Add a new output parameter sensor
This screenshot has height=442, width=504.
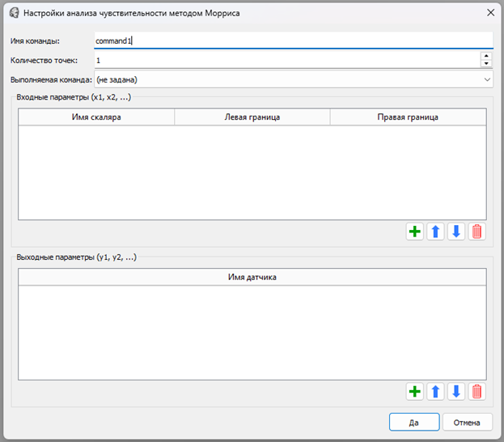[x=415, y=392]
